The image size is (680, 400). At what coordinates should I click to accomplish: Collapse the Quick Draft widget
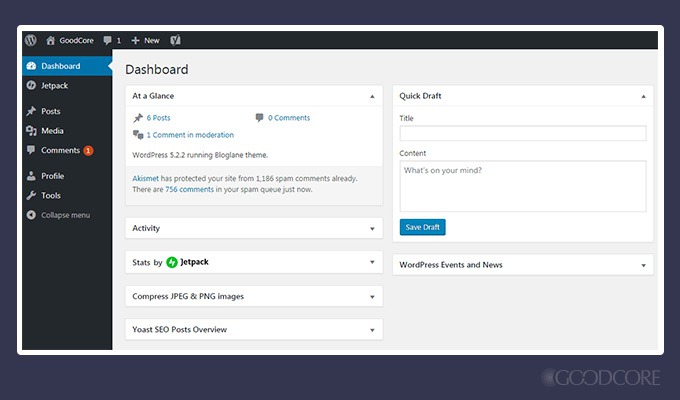pos(644,96)
